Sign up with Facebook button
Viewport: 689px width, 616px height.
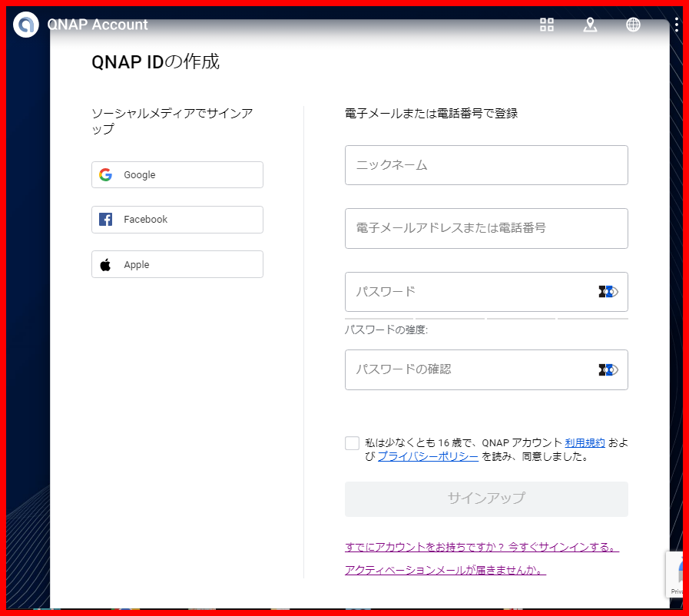coord(177,220)
